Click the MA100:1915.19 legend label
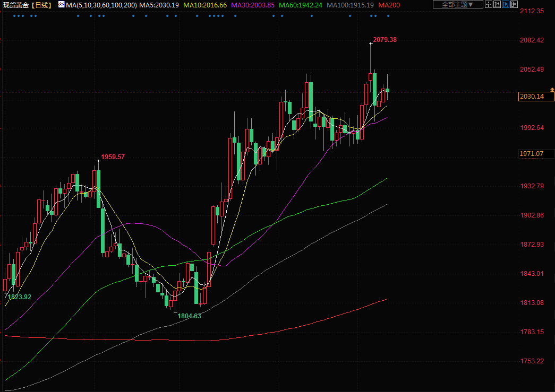Viewport: 555px width, 392px height. click(351, 5)
